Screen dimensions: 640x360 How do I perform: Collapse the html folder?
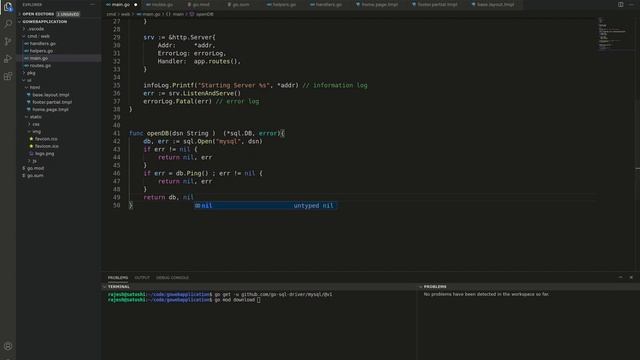(x=27, y=87)
